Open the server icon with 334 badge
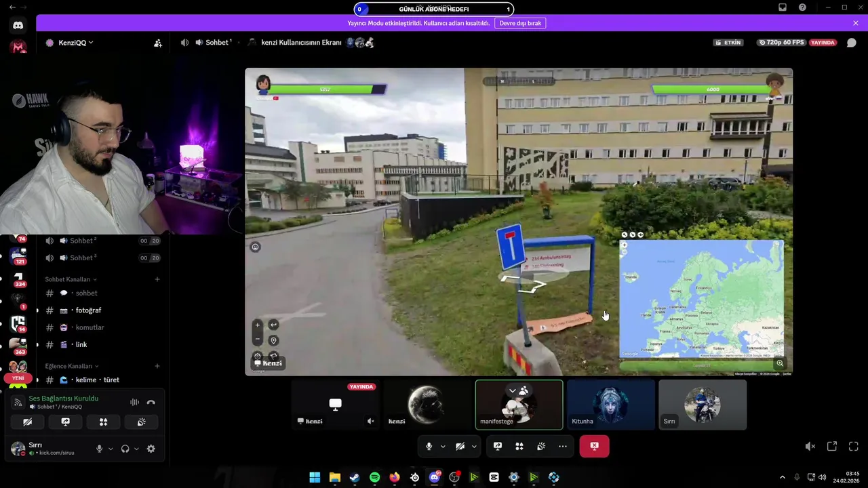 tap(18, 278)
